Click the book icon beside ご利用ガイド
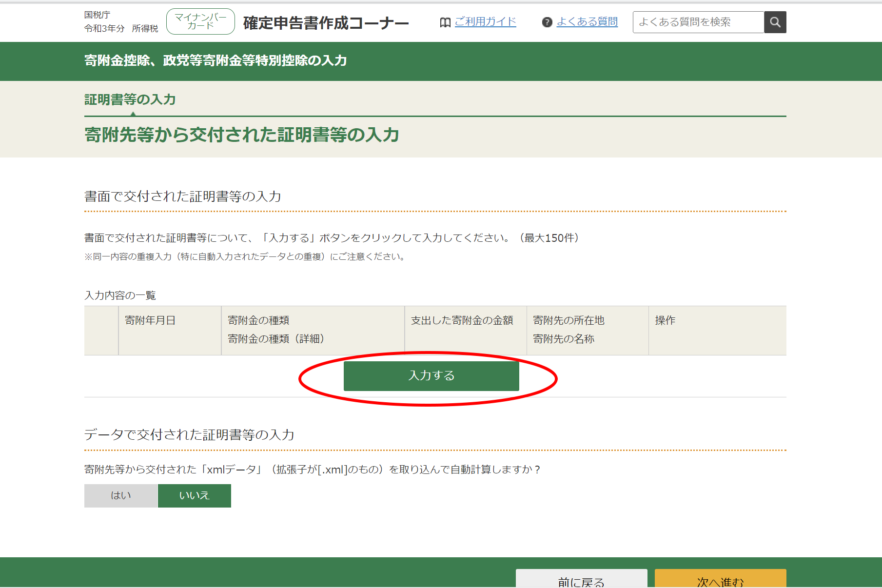Viewport: 882px width, 588px height. (x=445, y=22)
